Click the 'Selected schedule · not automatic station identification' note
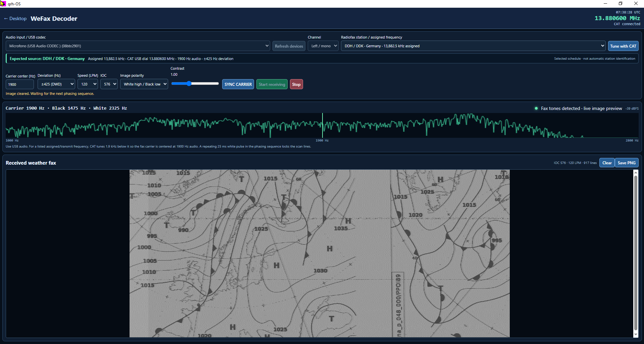Viewport: 644px width, 344px height. pos(594,59)
